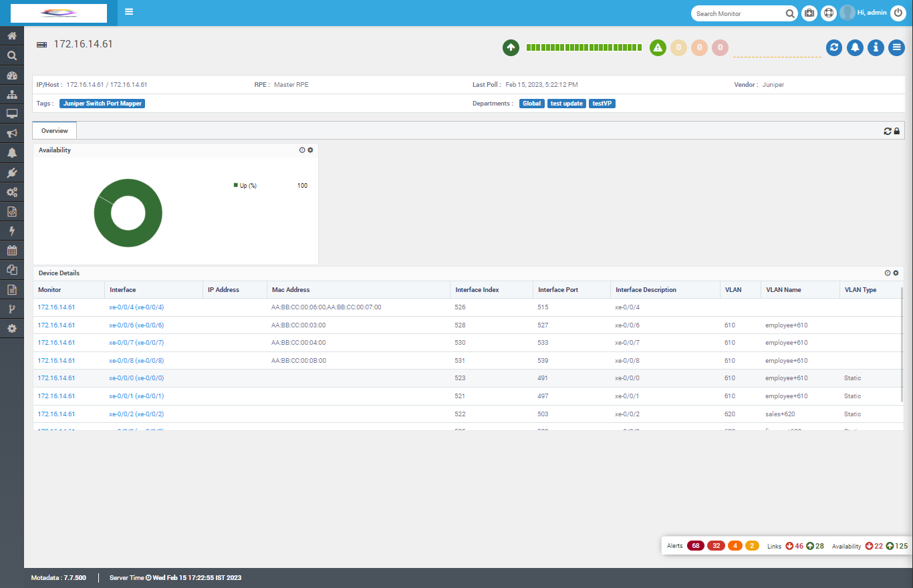Screen dimensions: 913x588
Task: Open the network topology icon in sidebar
Action: (x=12, y=94)
